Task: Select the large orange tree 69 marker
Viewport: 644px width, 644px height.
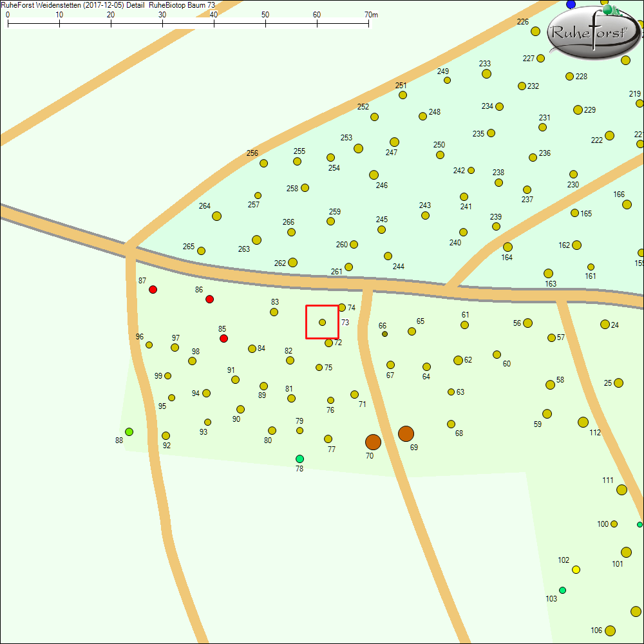Action: [406, 433]
